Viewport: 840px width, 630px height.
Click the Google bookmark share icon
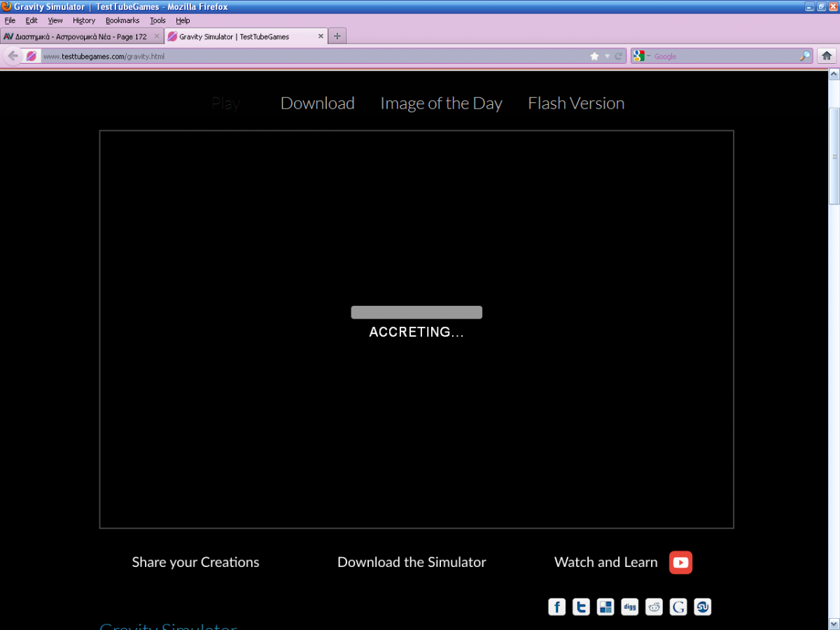[678, 607]
